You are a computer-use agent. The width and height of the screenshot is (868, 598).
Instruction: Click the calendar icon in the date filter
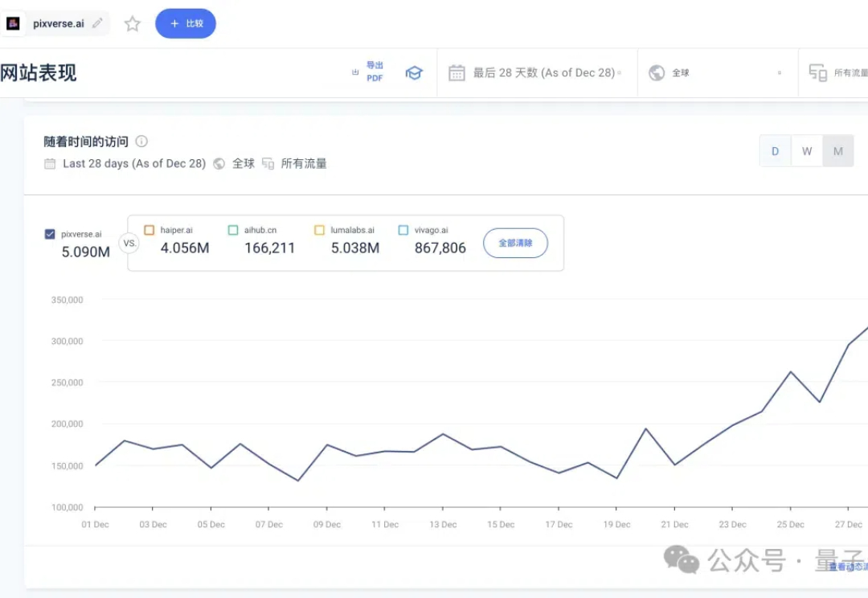tap(457, 72)
